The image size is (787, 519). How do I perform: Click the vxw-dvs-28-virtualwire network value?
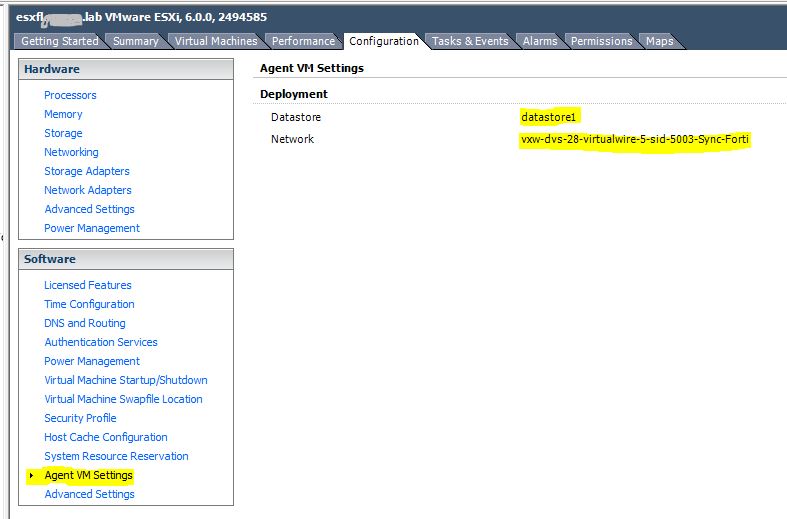635,139
